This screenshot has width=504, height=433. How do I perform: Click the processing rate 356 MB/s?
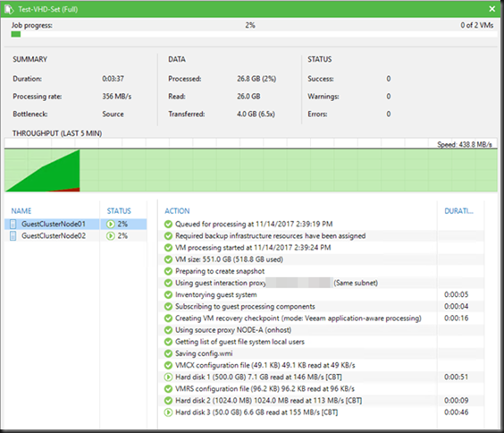[117, 97]
